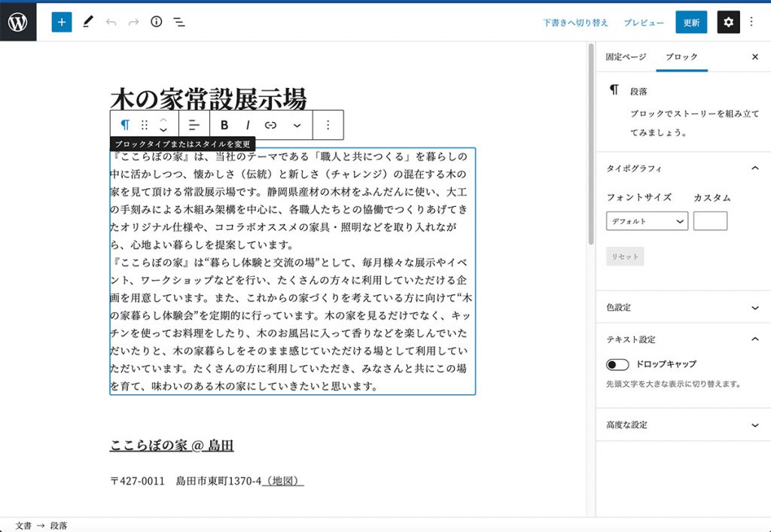Collapse the タイポグラフィ panel
This screenshot has height=532, width=771.
[755, 169]
